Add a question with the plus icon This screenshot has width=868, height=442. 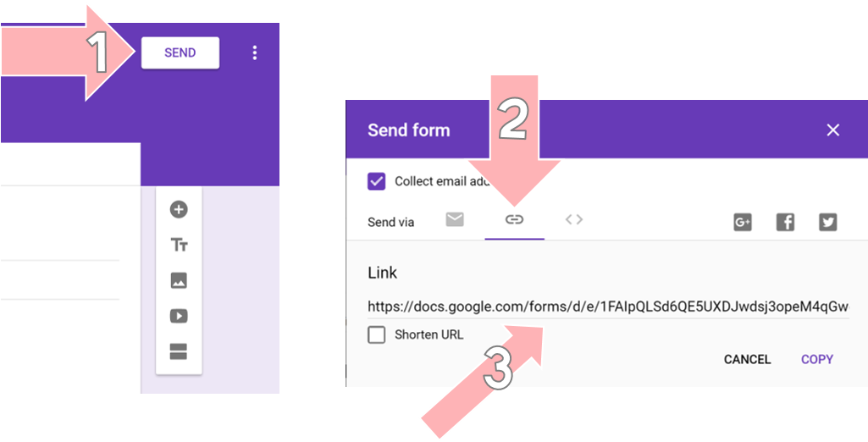click(178, 210)
